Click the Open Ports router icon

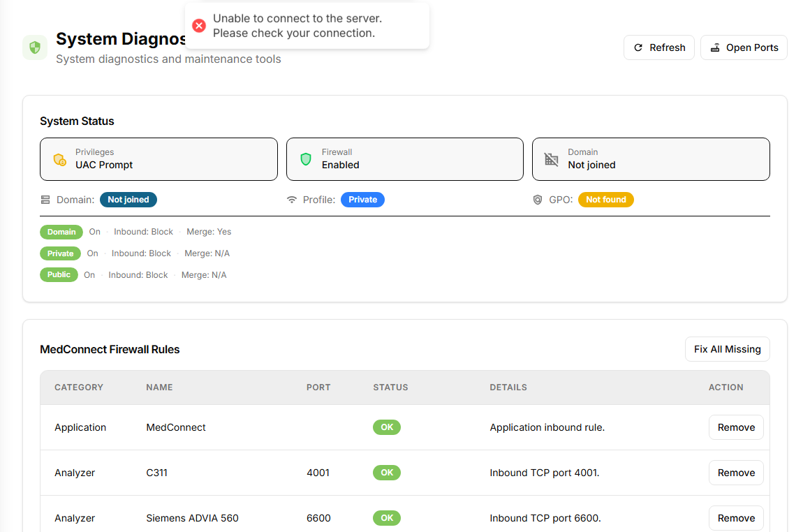click(715, 47)
